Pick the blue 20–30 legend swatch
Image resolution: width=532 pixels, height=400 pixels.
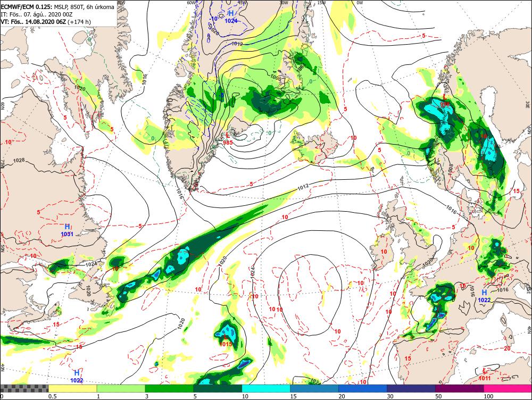click(x=363, y=388)
